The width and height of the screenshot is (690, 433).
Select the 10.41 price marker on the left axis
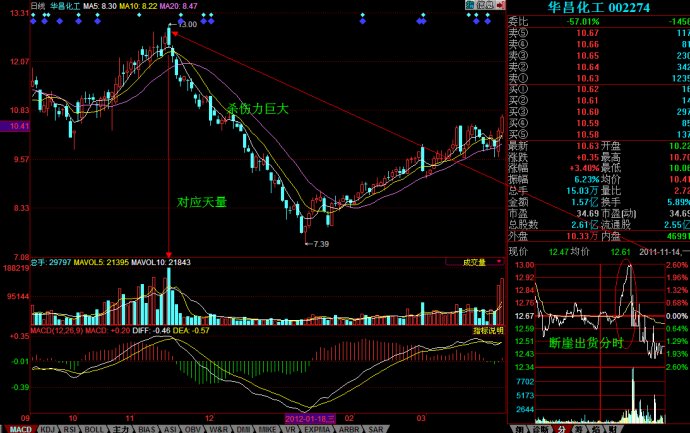tap(14, 127)
